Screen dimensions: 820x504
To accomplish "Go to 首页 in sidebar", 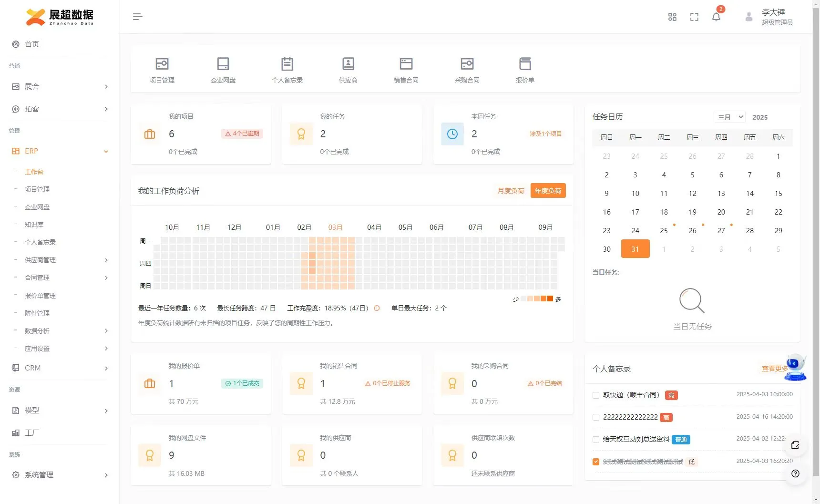I will [x=32, y=44].
